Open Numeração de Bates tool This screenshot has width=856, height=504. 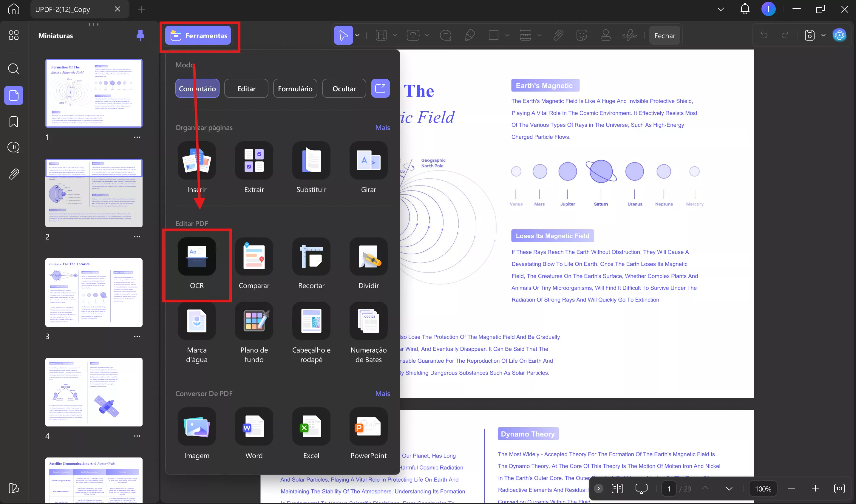click(368, 321)
